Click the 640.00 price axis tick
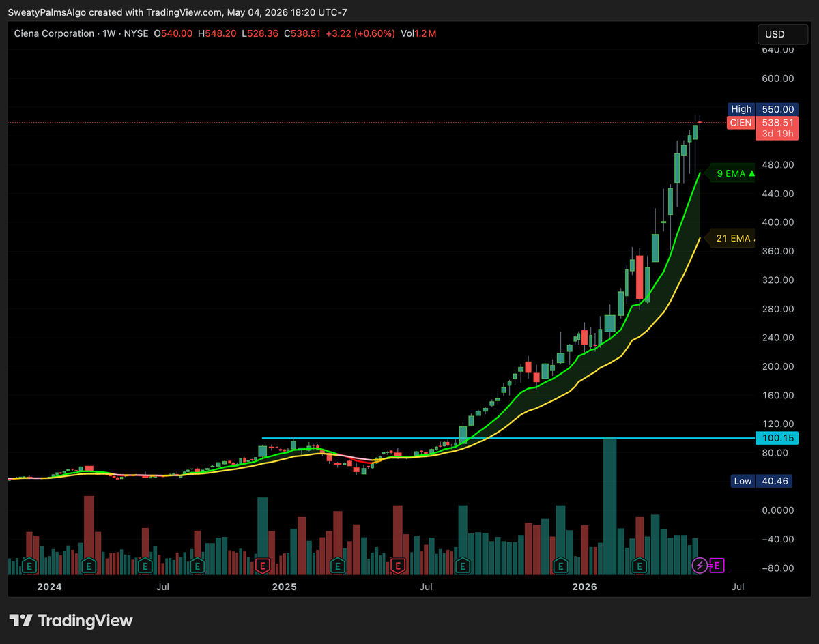This screenshot has height=644, width=819. click(777, 50)
